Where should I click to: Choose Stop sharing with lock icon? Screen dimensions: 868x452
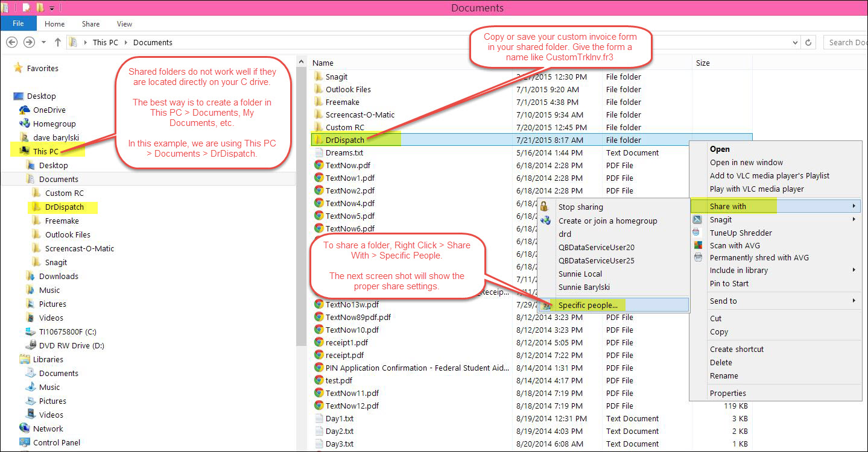613,207
